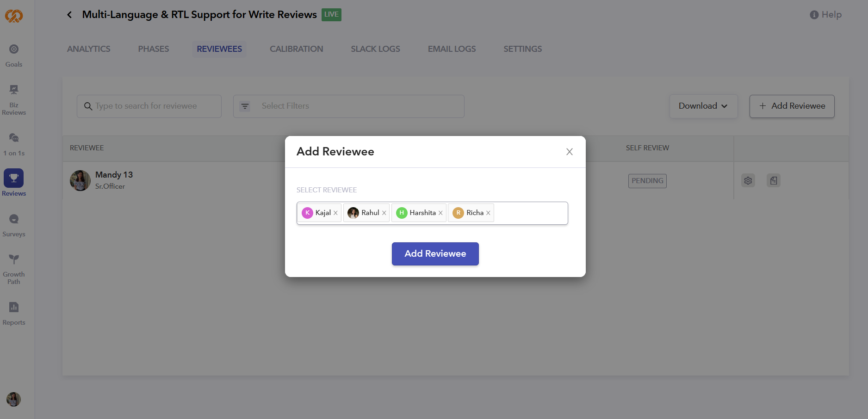Open Biz Reviews in sidebar
The image size is (868, 419).
point(14,99)
